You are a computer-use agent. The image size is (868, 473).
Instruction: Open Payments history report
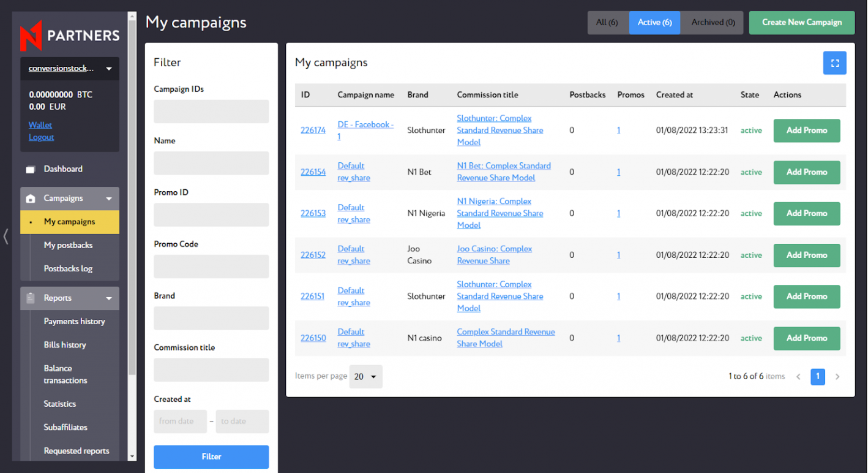[x=74, y=321]
